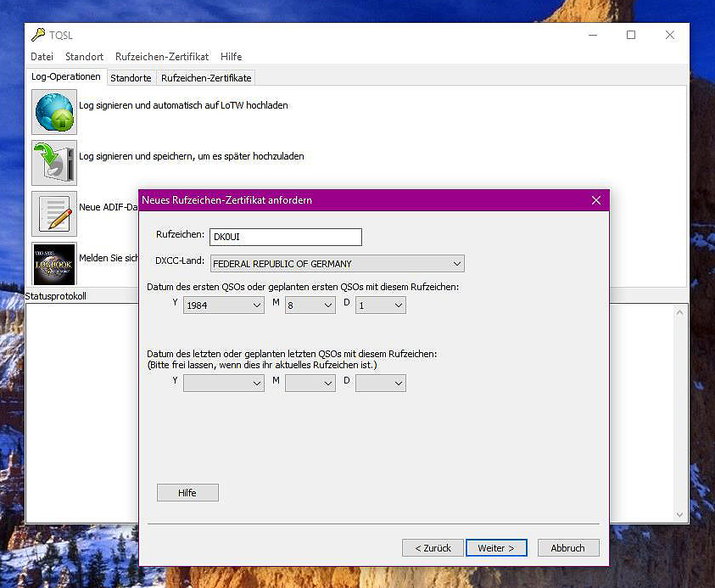Viewport: 715px width, 588px height.
Task: Open the Hilfe menu
Action: pyautogui.click(x=232, y=57)
